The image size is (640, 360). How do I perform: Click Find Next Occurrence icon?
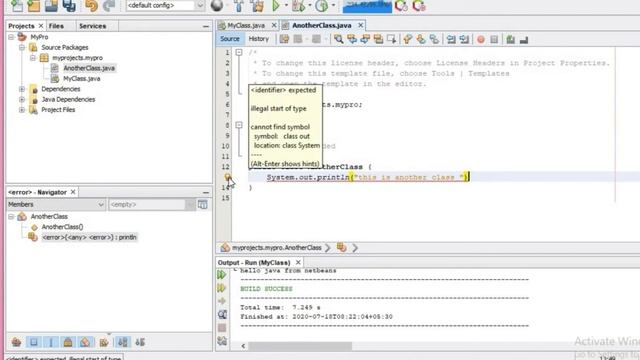pyautogui.click(x=365, y=39)
